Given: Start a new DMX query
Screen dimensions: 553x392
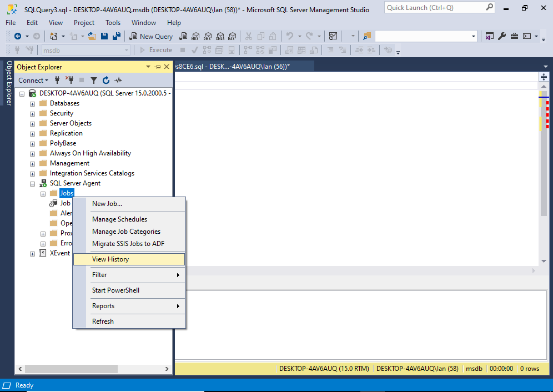Looking at the screenshot, I should point(208,36).
